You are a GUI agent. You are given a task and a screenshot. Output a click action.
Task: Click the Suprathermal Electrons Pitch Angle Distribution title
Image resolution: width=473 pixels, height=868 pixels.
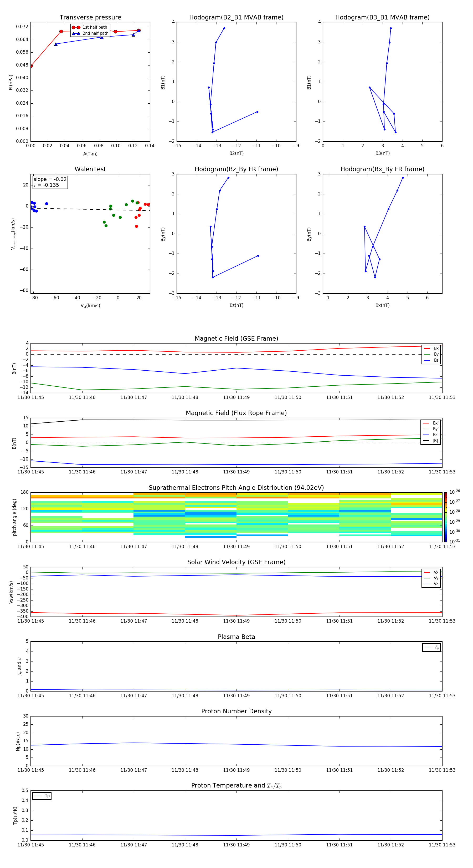(x=236, y=488)
